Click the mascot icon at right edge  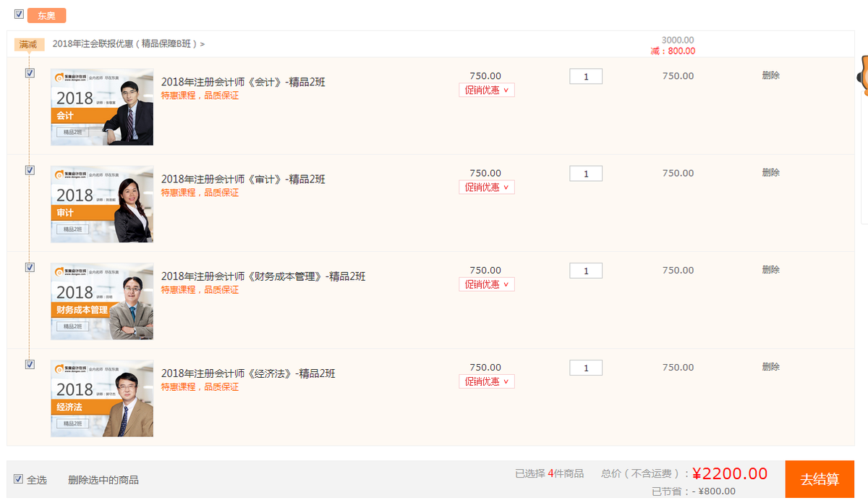861,75
